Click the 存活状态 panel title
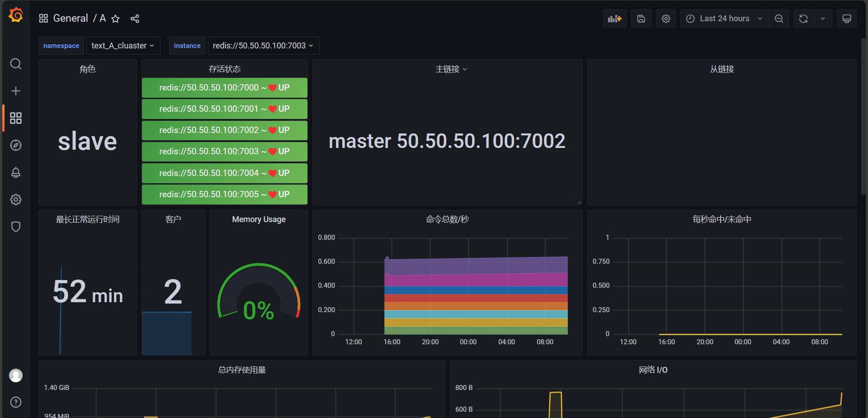This screenshot has width=868, height=418. point(225,69)
